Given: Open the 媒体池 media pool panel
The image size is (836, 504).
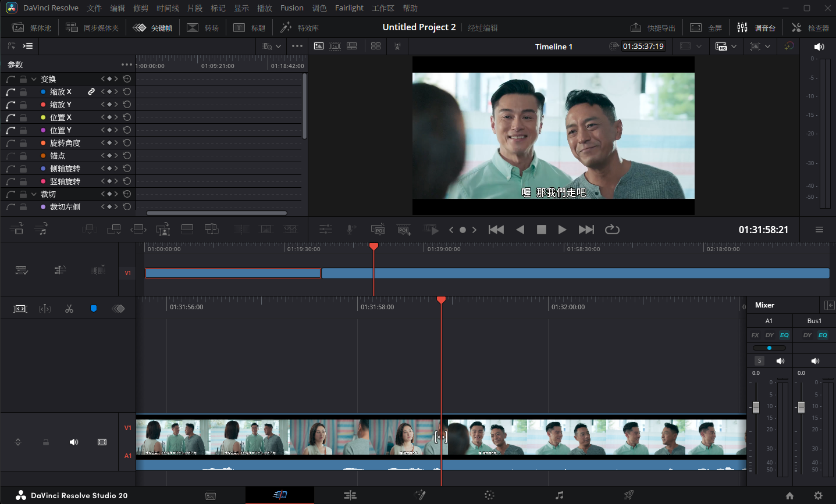Looking at the screenshot, I should 32,27.
